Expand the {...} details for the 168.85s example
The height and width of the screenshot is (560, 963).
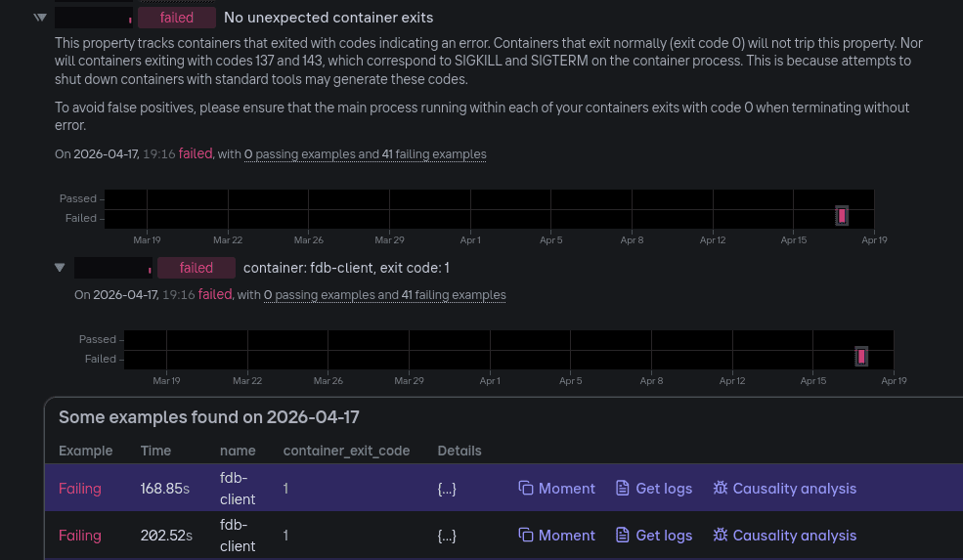[x=447, y=489]
